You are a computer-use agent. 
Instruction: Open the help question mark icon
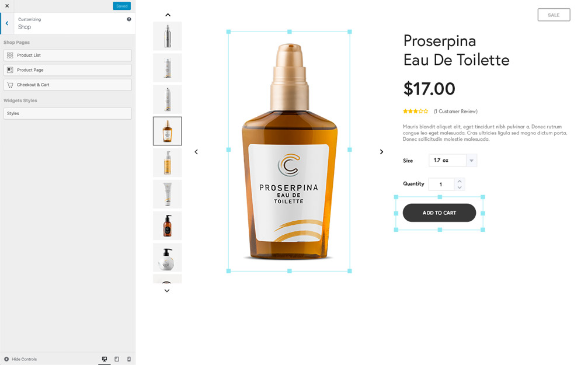129,19
